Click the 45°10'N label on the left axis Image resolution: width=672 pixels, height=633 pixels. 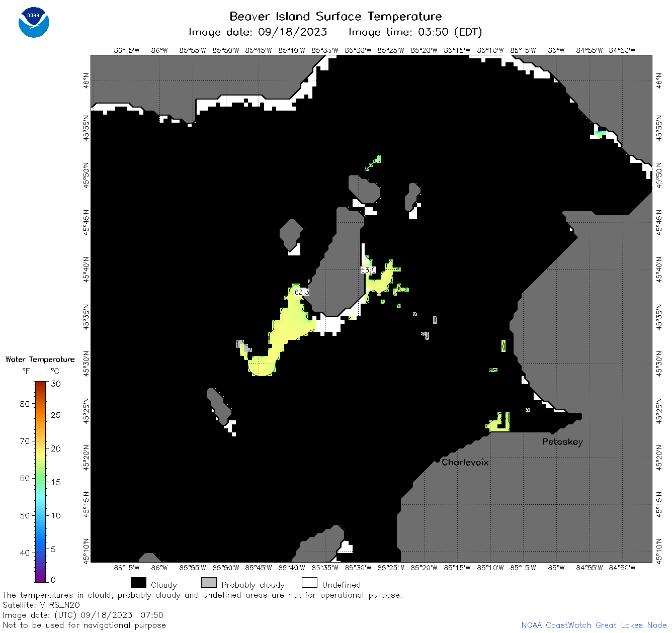86,551
